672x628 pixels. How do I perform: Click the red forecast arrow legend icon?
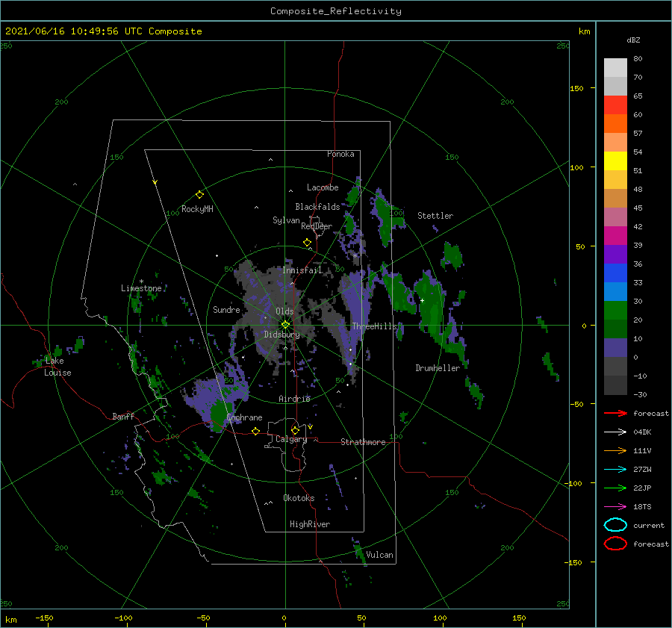[615, 413]
